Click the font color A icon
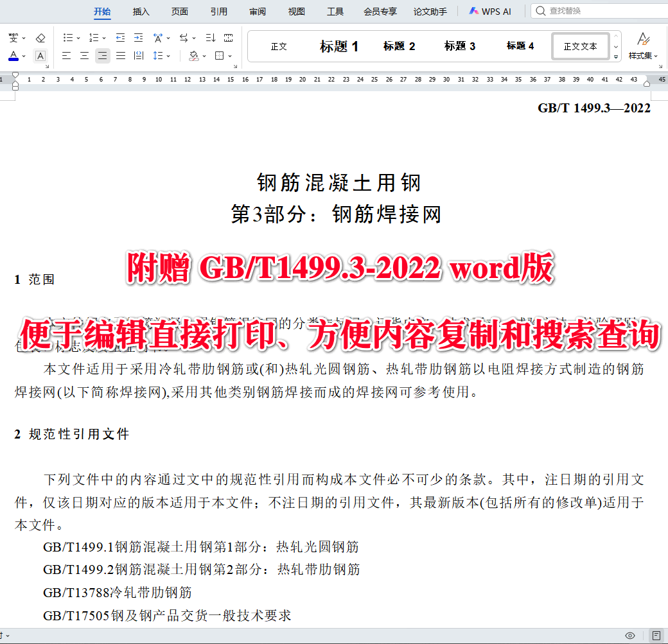 tap(13, 56)
